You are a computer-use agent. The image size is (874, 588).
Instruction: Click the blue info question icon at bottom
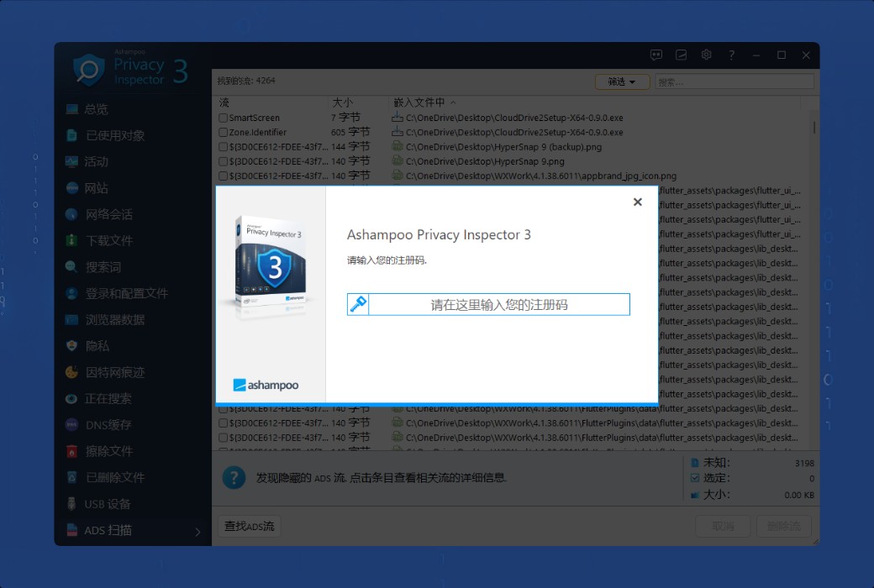pyautogui.click(x=234, y=477)
